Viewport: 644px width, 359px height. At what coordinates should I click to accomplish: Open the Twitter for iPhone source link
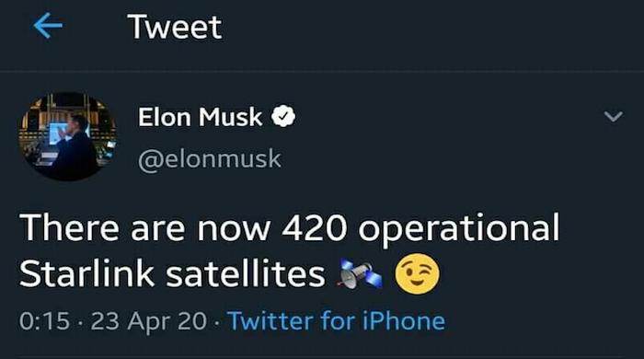pos(337,321)
